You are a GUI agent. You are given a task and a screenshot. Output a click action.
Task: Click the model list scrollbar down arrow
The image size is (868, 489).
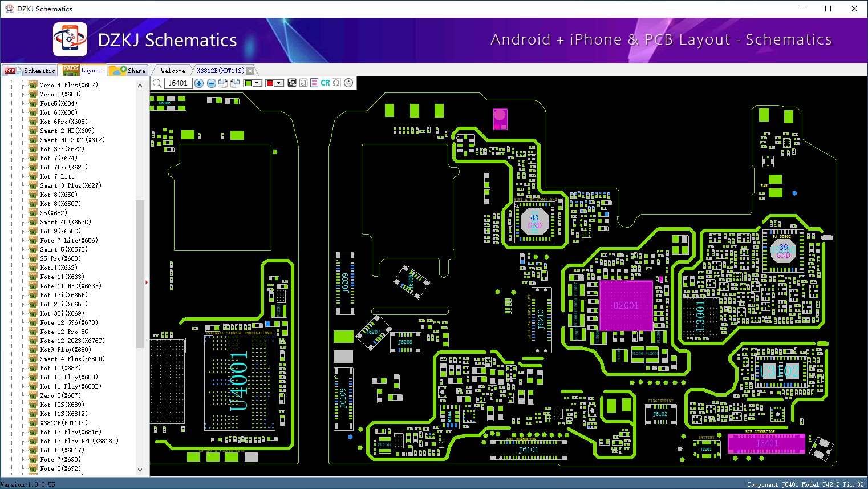point(140,470)
